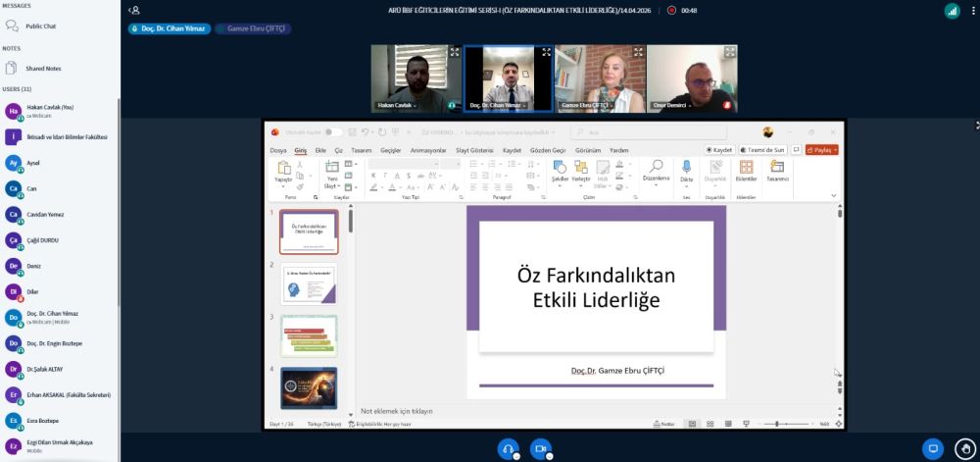Open the Slayt Gösterisi ribbon tab
This screenshot has height=462, width=980.
point(474,150)
